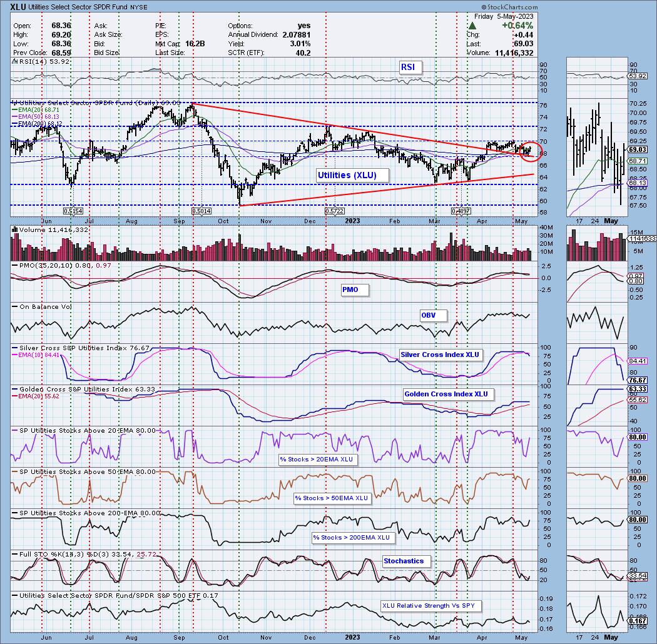Click the Mkt Cap value 16.2B

tap(195, 44)
